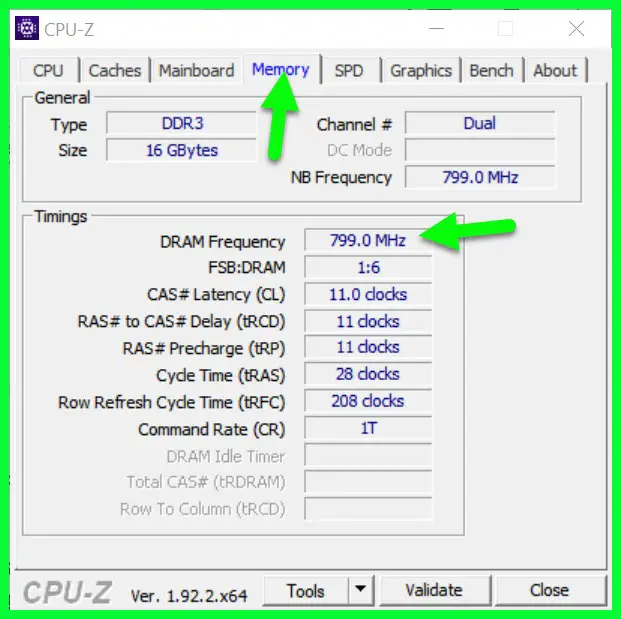Click the Dual channel value field
The width and height of the screenshot is (621, 619).
480,124
